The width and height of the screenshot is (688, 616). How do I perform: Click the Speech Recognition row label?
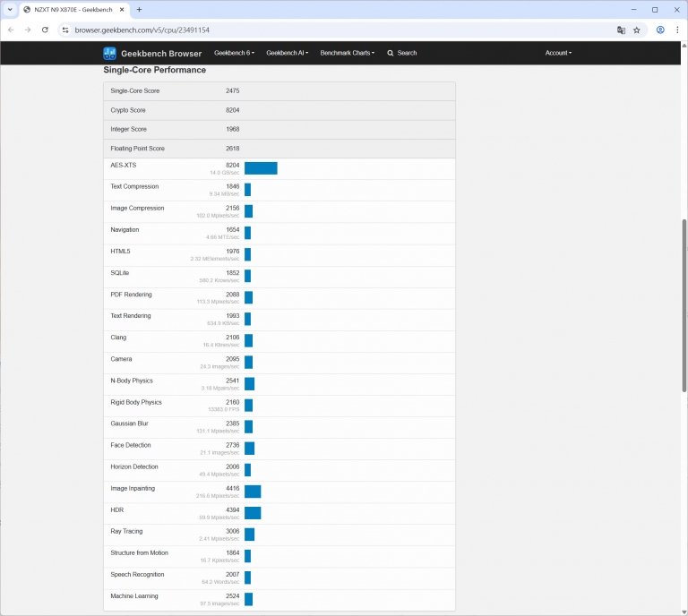pyautogui.click(x=137, y=574)
